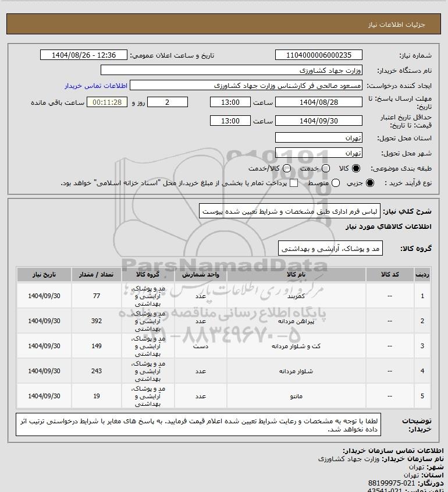
Task: Click the گروه کالا field
Action: tap(330, 249)
